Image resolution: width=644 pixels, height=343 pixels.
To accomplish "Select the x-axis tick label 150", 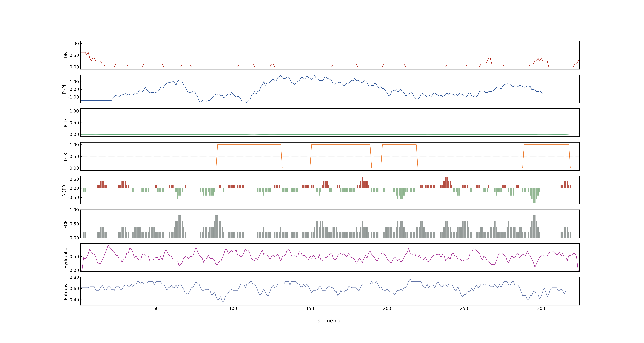I will coord(310,309).
